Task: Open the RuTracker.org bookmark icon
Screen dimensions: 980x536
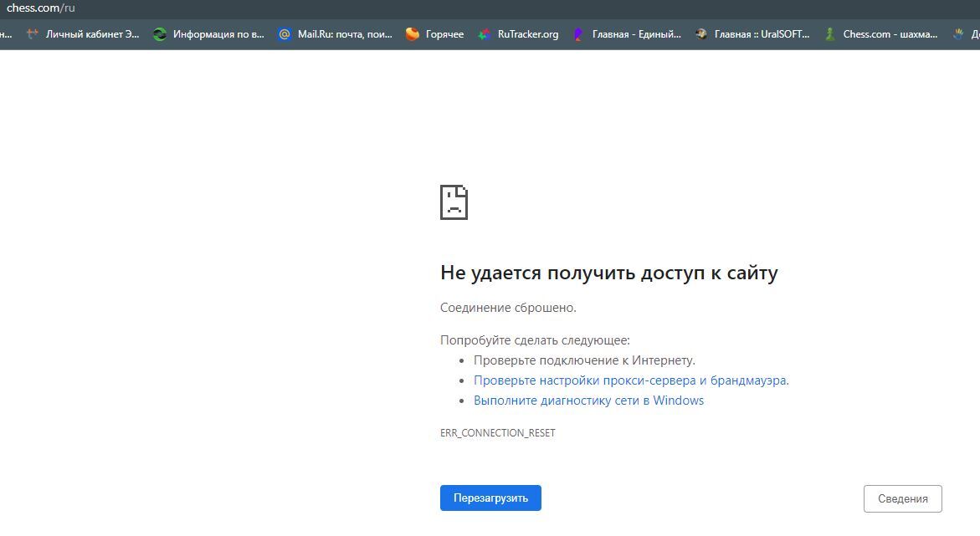Action: tap(485, 34)
